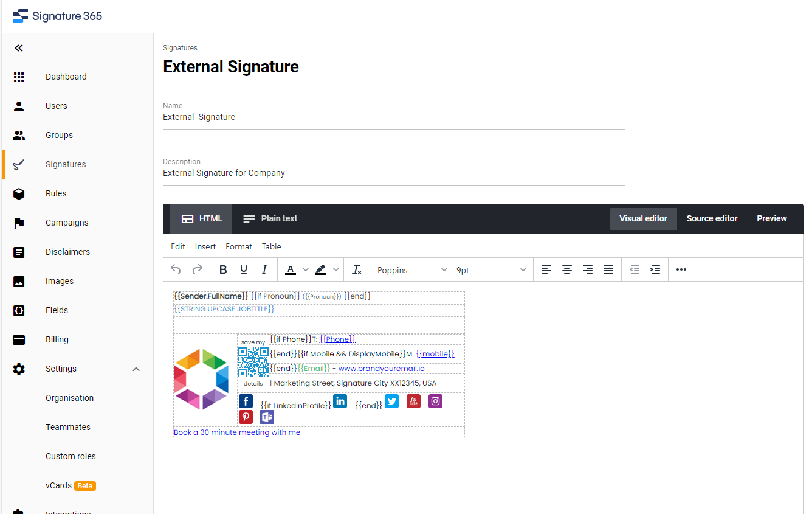
Task: Click the Bold formatting icon
Action: (223, 269)
